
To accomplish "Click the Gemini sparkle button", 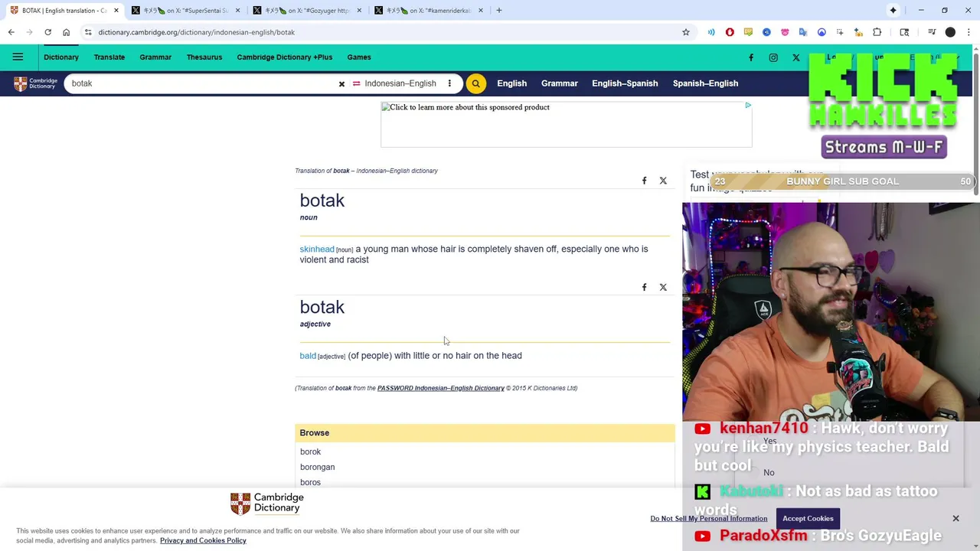I will pos(893,10).
